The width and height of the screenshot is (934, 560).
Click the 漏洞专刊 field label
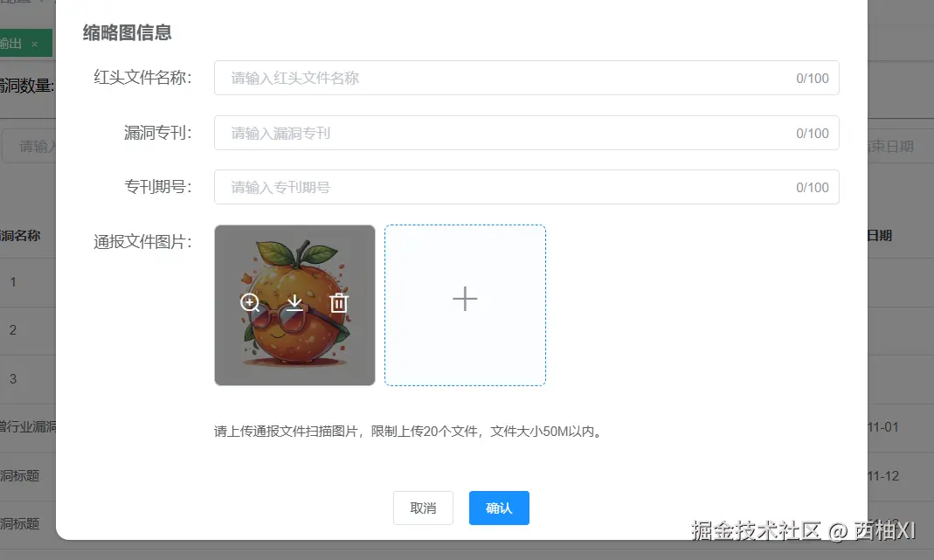point(158,132)
